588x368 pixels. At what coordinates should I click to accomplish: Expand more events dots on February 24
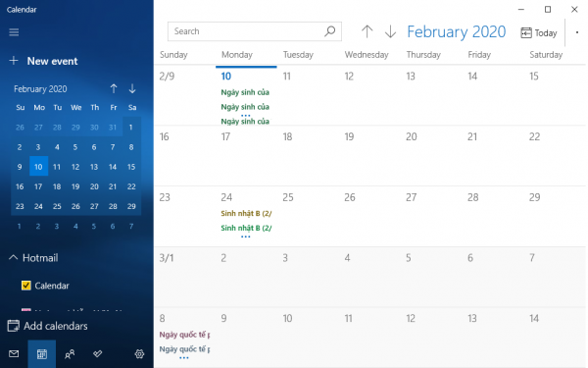(246, 237)
